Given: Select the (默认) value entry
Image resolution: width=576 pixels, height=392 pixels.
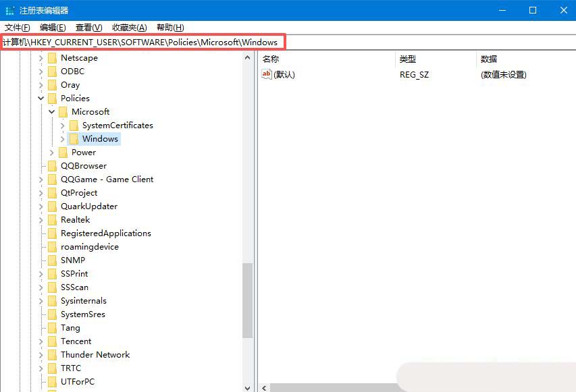Looking at the screenshot, I should pyautogui.click(x=284, y=74).
